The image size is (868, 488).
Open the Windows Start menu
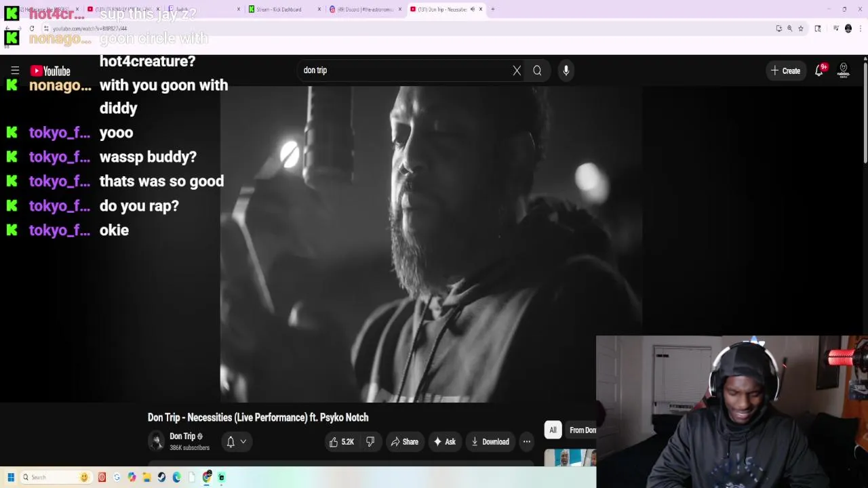11,477
